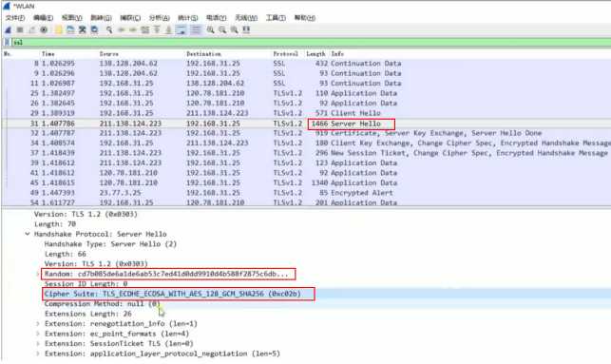Viewport: 611px width, 364px height.
Task: Select the Length: 70 detail line
Action: coord(55,224)
